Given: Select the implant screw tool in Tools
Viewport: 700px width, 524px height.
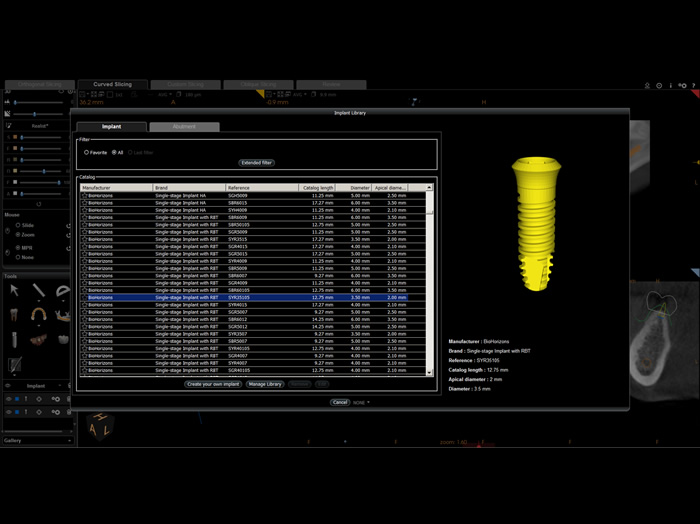Looking at the screenshot, I should click(14, 340).
